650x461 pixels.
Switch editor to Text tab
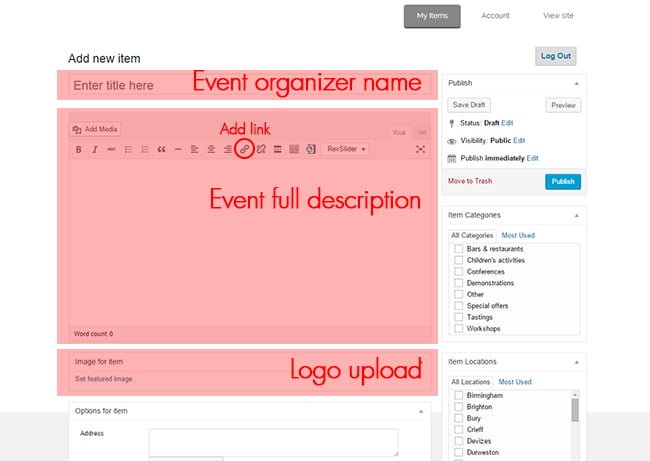422,133
